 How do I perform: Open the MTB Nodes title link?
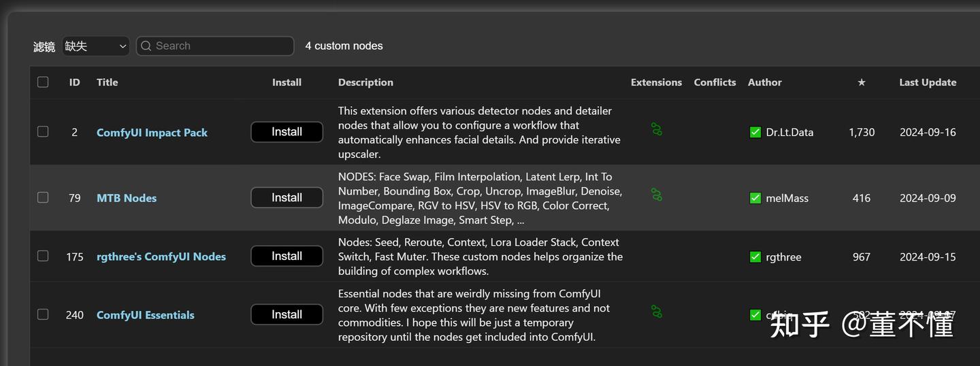(127, 198)
